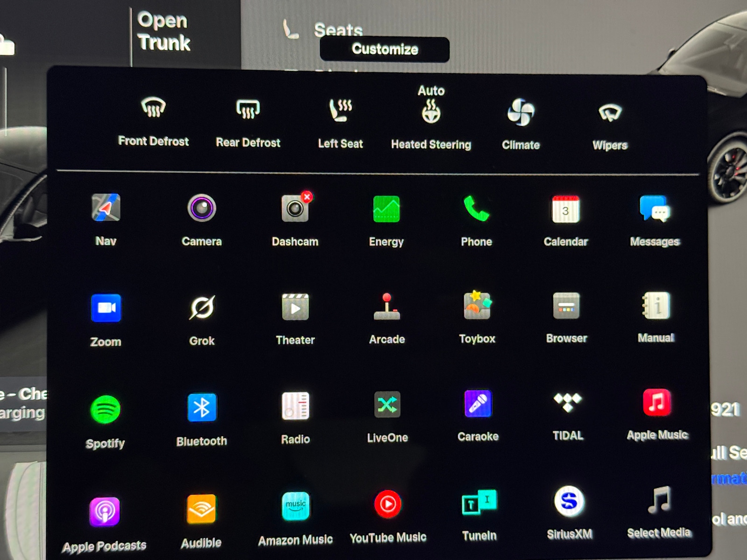Select the Seats menu item
The image size is (747, 560).
click(323, 29)
